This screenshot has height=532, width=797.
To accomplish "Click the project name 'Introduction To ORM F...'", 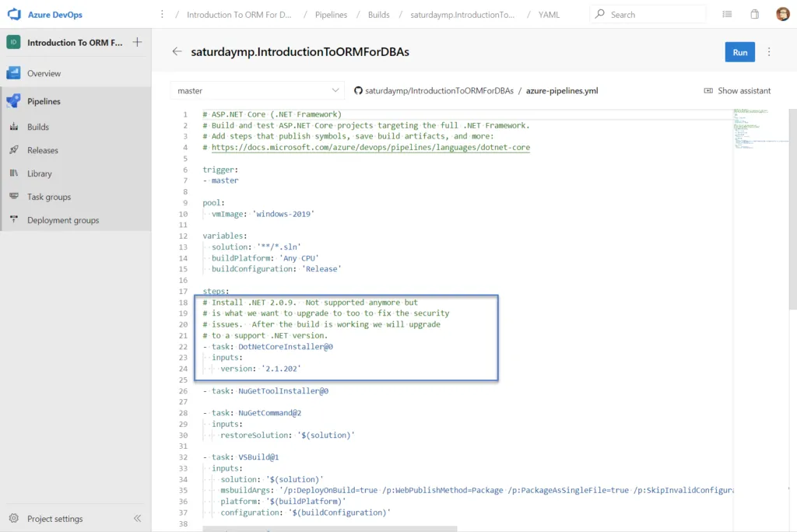I will tap(75, 42).
